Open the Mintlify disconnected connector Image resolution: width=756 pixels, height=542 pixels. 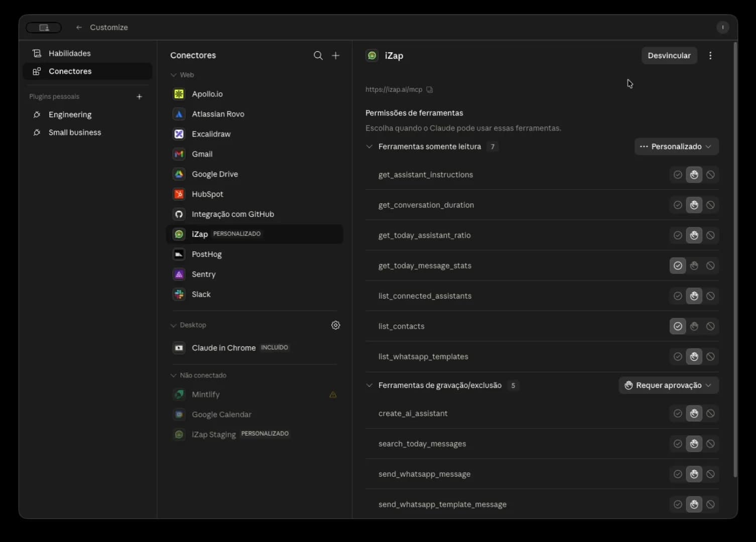pyautogui.click(x=255, y=394)
